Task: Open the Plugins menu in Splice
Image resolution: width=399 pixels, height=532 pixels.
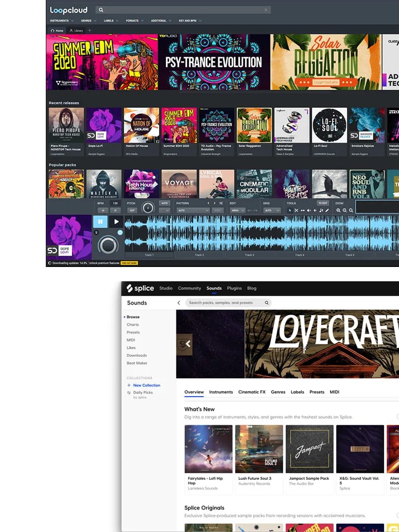Action: pyautogui.click(x=234, y=288)
